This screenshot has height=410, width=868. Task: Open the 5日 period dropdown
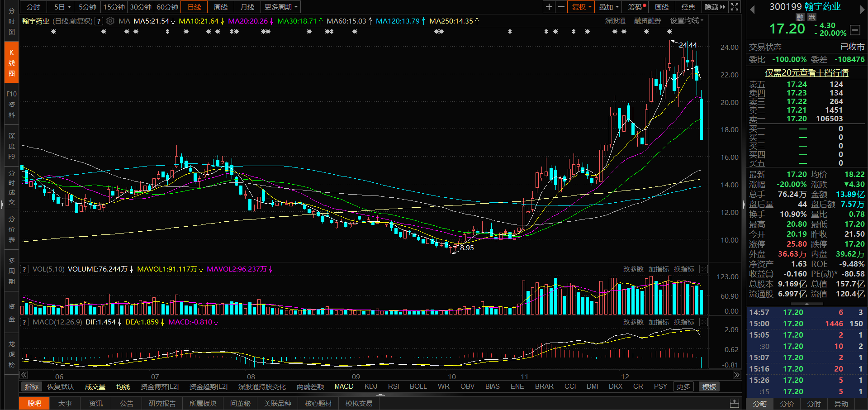[x=62, y=7]
